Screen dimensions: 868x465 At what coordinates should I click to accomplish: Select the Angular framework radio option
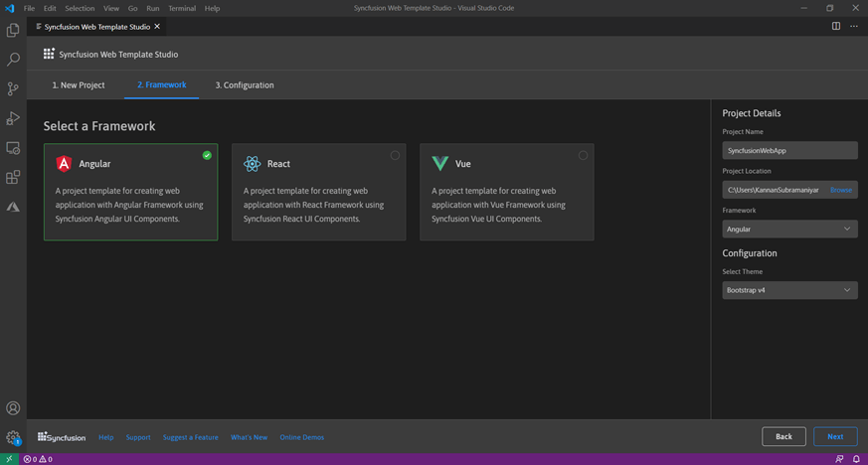207,155
